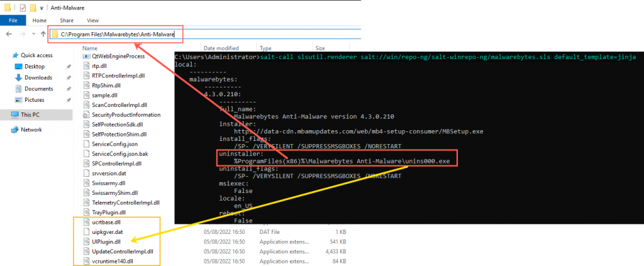This screenshot has width=644, height=266.
Task: Click the DAT File type cell
Action: coord(269,231)
